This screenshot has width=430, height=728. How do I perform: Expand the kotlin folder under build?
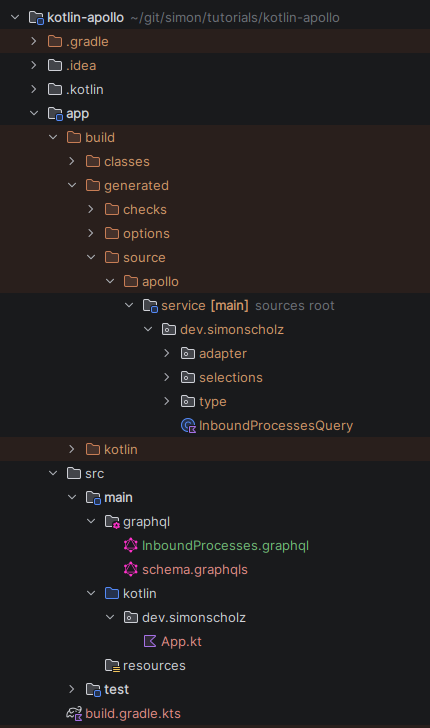(x=72, y=449)
